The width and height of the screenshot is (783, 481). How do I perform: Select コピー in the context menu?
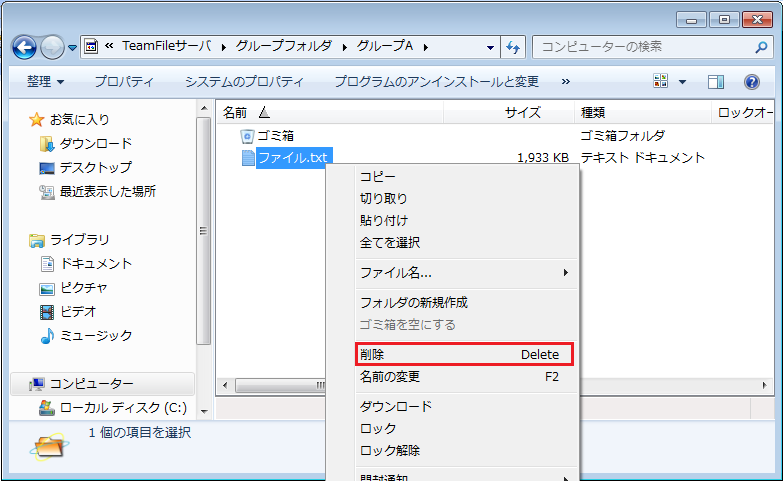pyautogui.click(x=377, y=176)
